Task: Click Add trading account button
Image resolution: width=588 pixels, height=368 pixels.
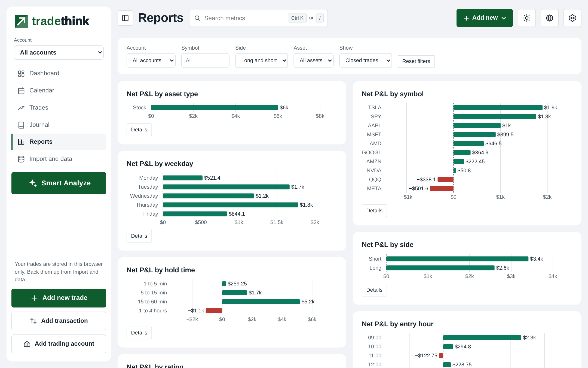Action: [59, 344]
